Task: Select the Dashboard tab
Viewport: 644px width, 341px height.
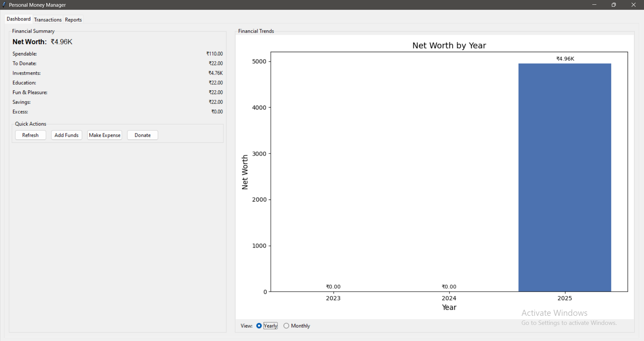Action: (18, 19)
